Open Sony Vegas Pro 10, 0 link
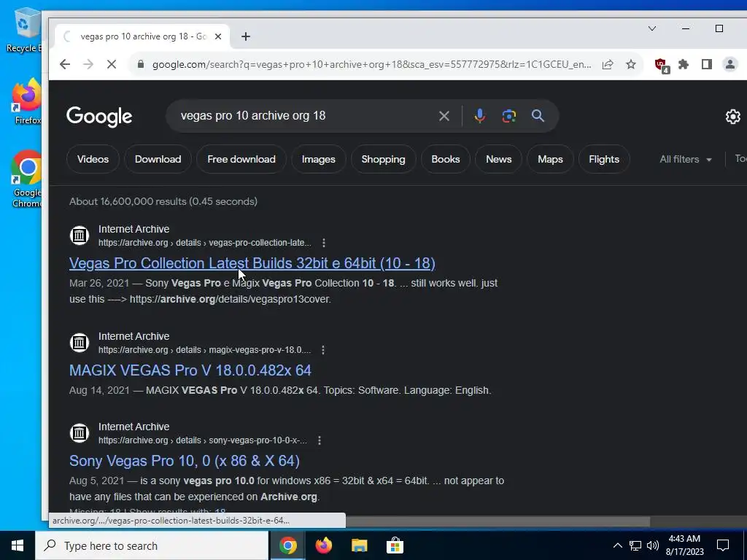Screen dimensions: 747x560 click(x=185, y=461)
